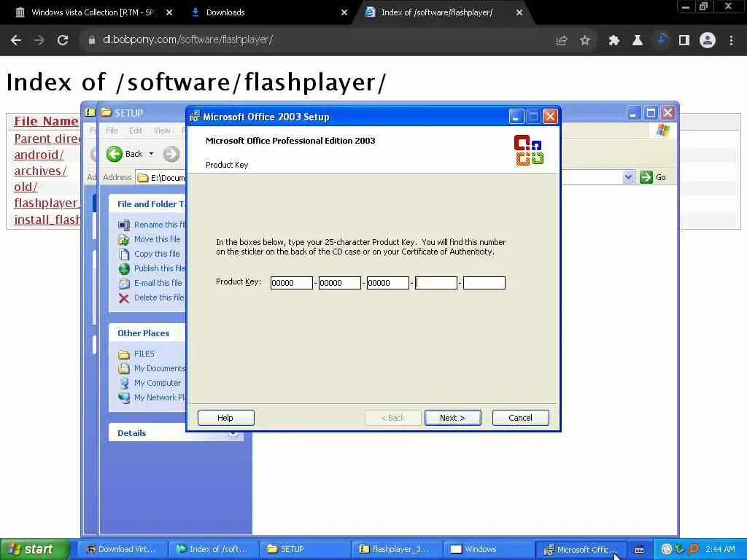Open My Network Places link
Viewport: 747px width, 560px height.
click(x=160, y=397)
